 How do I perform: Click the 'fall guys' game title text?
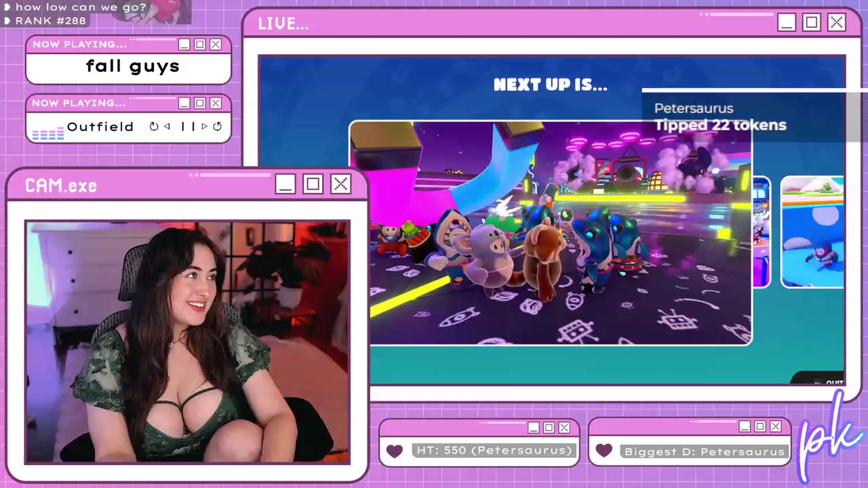click(132, 66)
